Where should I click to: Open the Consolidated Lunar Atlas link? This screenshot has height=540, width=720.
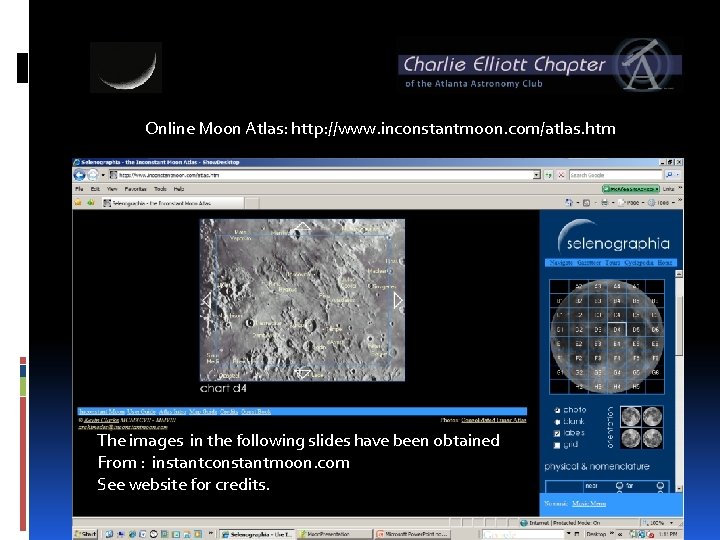494,420
